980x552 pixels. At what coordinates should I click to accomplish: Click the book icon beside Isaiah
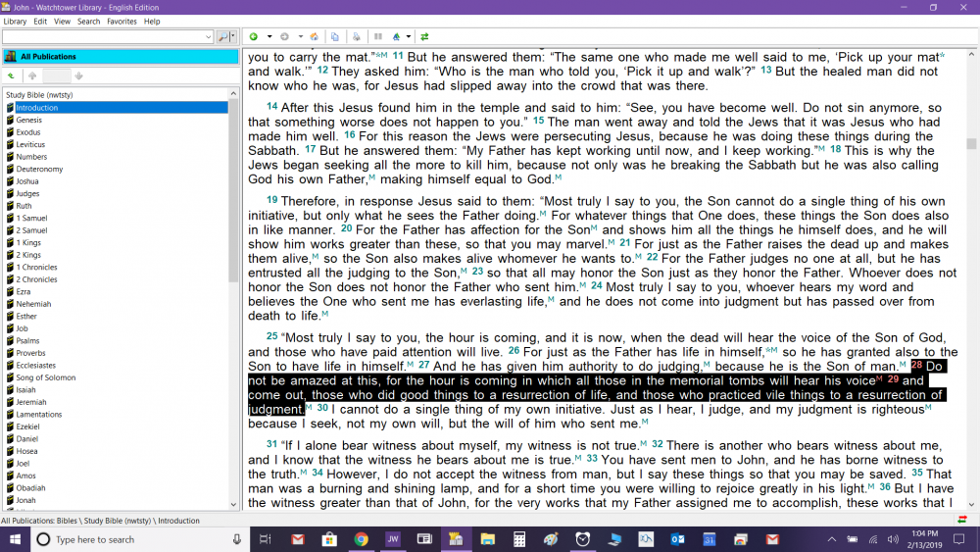[x=10, y=389]
